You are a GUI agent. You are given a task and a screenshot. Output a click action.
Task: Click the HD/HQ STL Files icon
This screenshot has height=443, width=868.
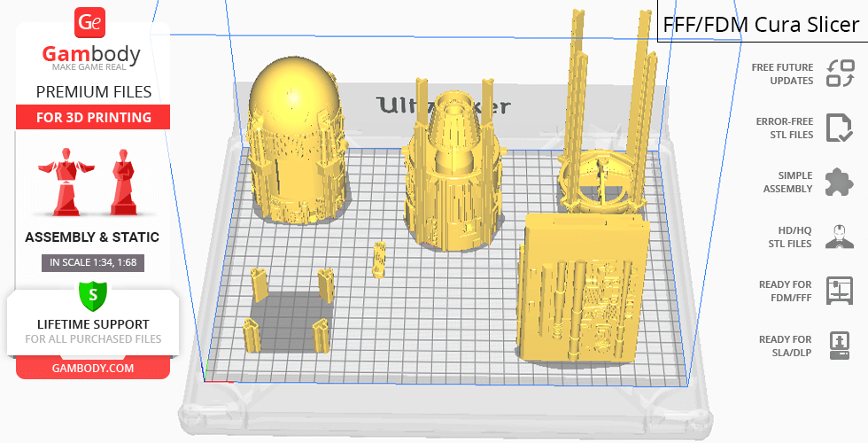pos(839,237)
